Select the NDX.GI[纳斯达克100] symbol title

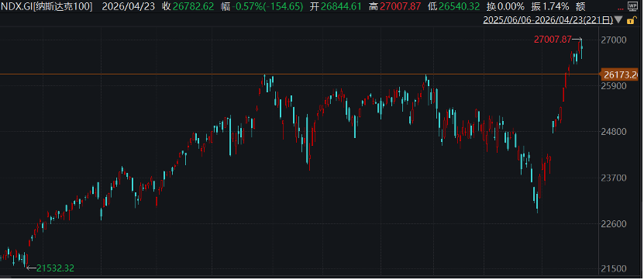[46, 6]
